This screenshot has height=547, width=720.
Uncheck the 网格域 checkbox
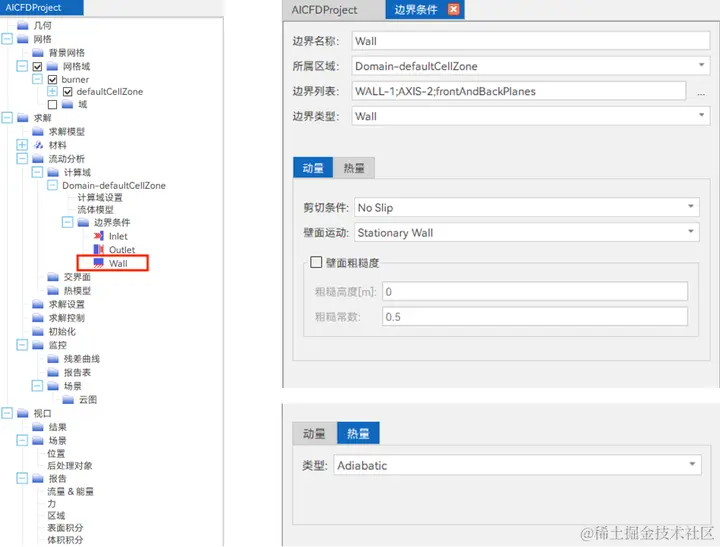(37, 67)
